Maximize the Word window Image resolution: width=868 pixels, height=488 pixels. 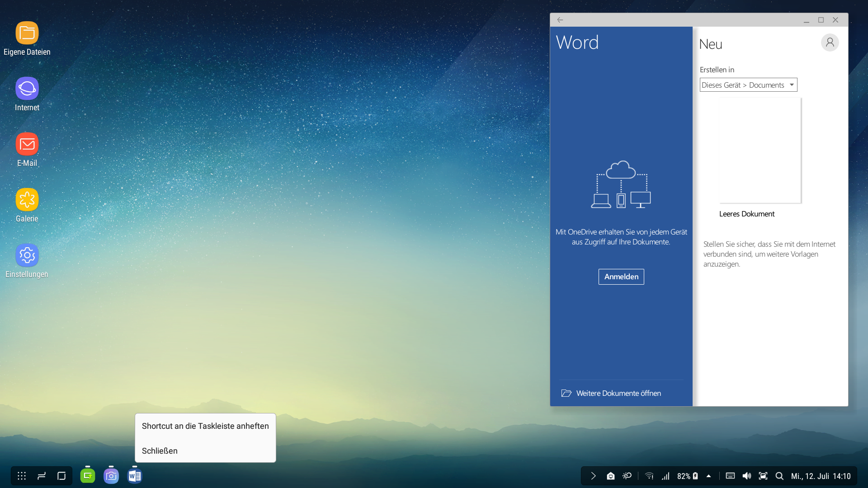821,20
